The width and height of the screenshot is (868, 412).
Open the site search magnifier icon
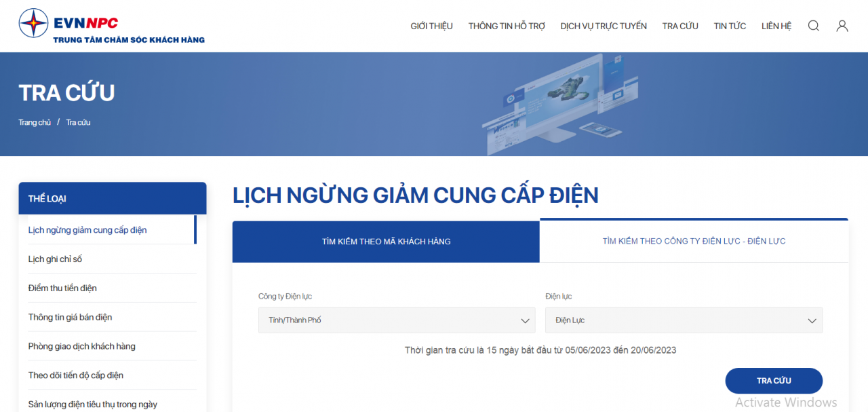point(813,25)
